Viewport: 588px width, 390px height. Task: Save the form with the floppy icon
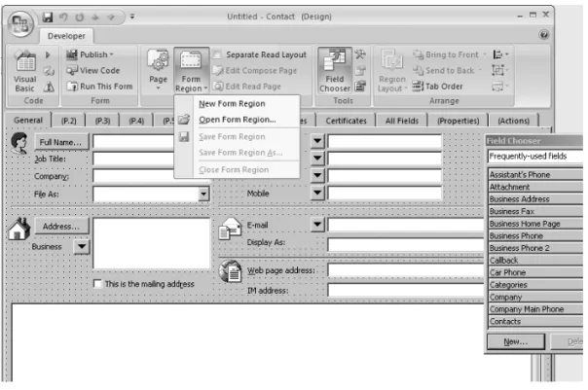coord(48,17)
